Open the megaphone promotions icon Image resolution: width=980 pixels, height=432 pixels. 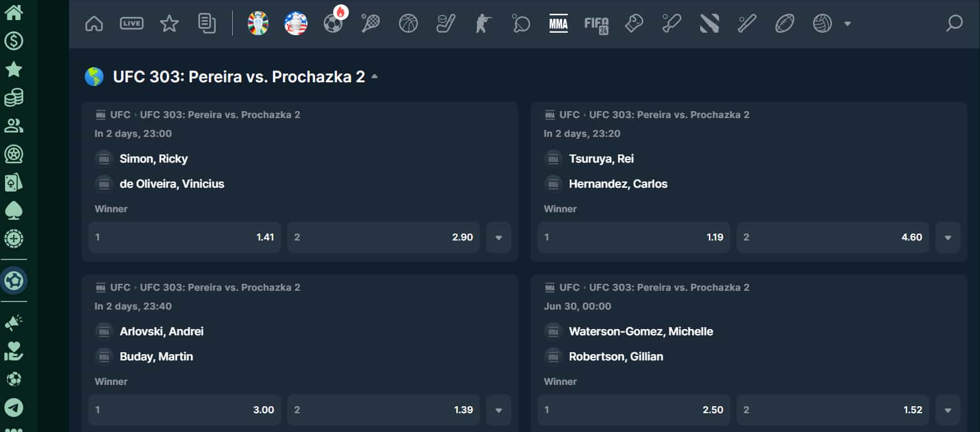click(14, 323)
